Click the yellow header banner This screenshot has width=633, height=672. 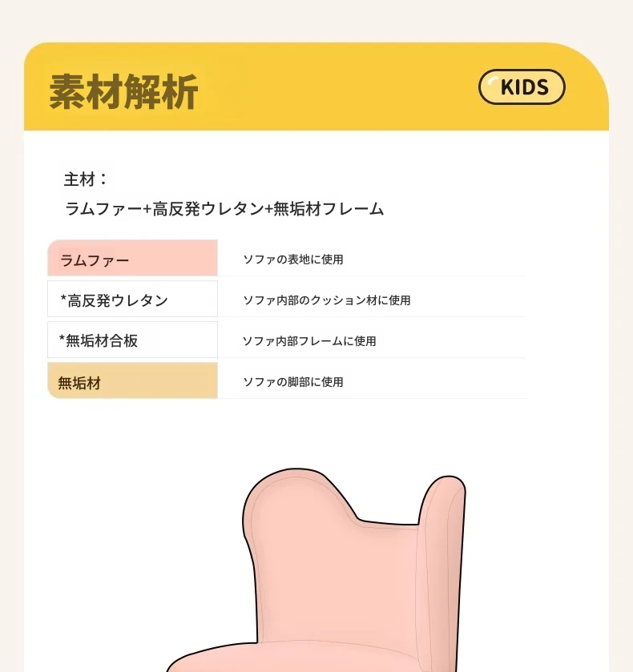click(x=316, y=87)
